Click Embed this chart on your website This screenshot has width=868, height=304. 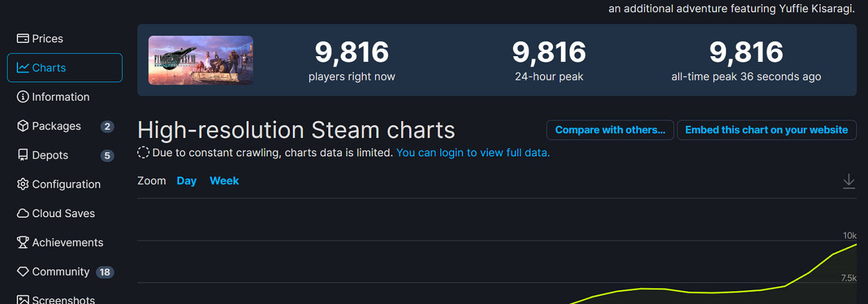pos(766,130)
